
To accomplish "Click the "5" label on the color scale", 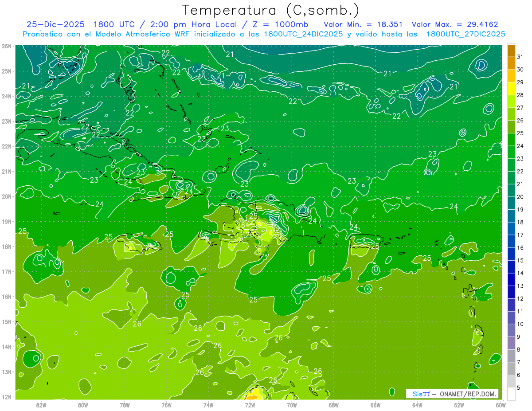I will point(519,388).
